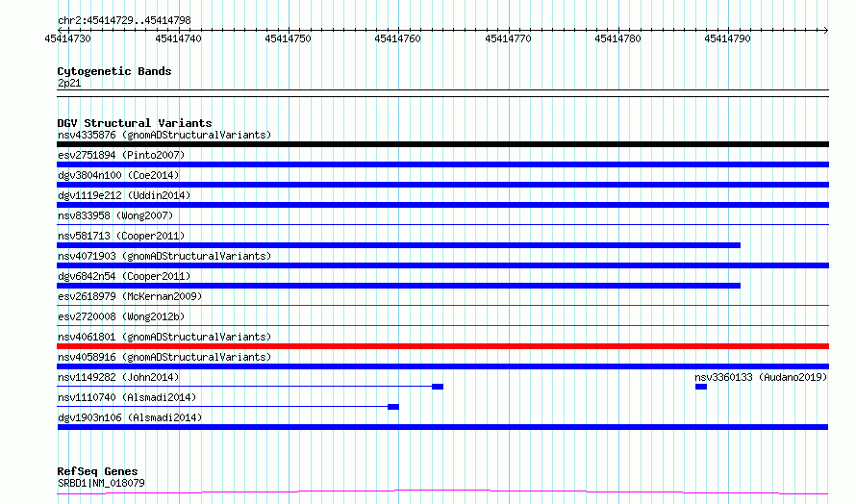The width and height of the screenshot is (856, 504).
Task: Click the dgv1119e212 blue bar
Action: [442, 205]
